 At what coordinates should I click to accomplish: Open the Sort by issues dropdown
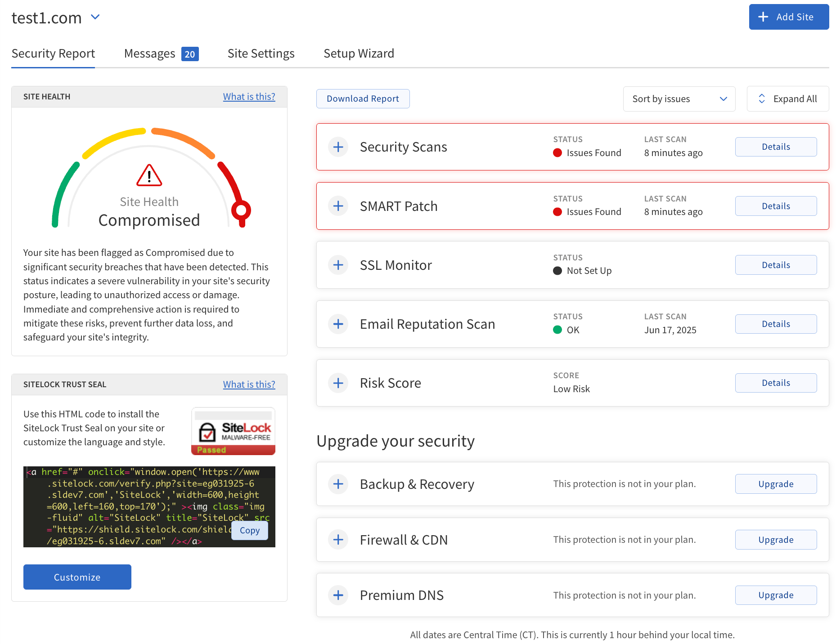(679, 99)
